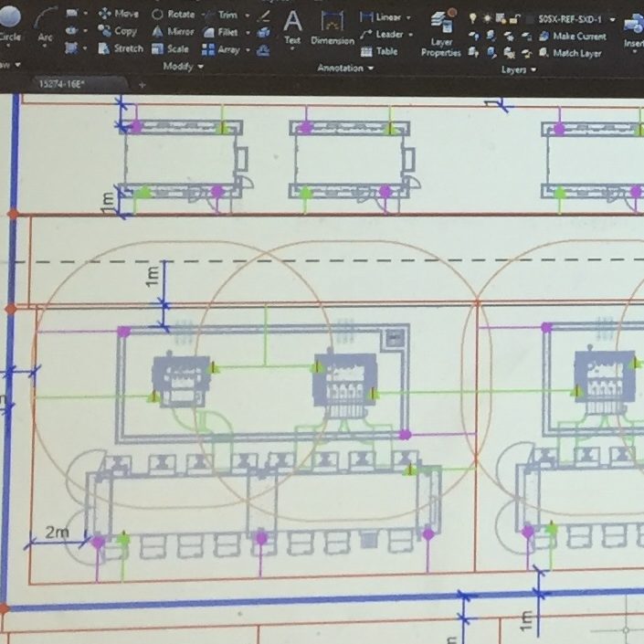The width and height of the screenshot is (644, 644).
Task: Select the Move tool
Action: [119, 14]
